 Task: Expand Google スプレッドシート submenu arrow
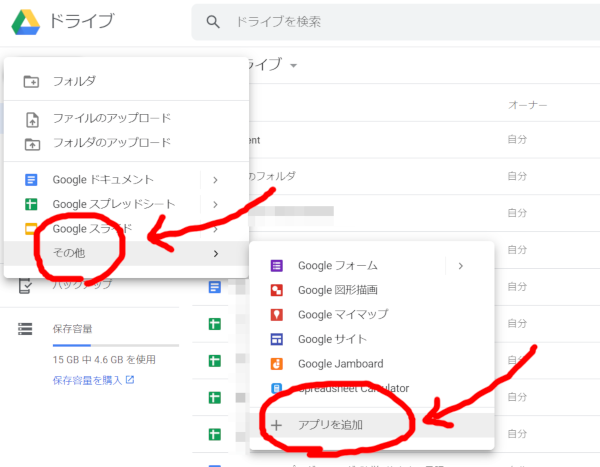(x=215, y=204)
